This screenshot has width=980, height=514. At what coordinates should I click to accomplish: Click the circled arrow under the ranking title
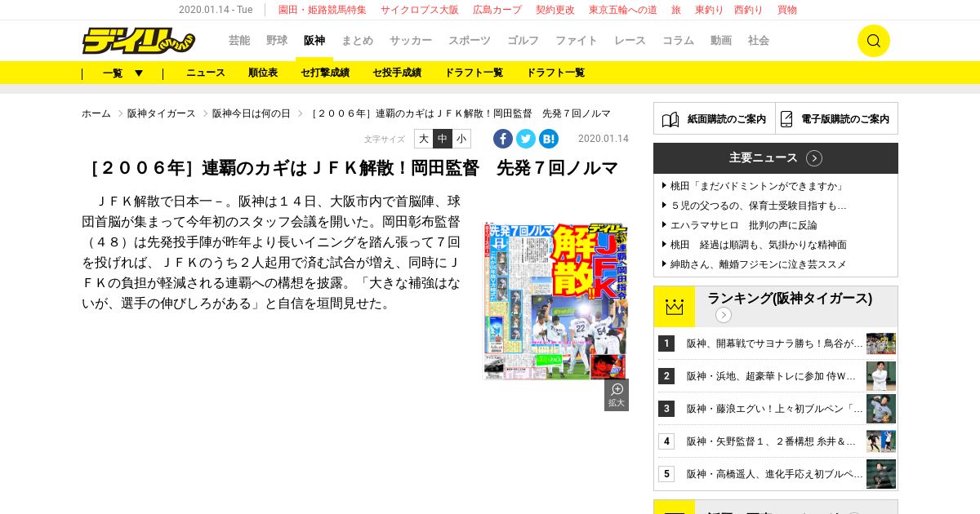click(724, 315)
